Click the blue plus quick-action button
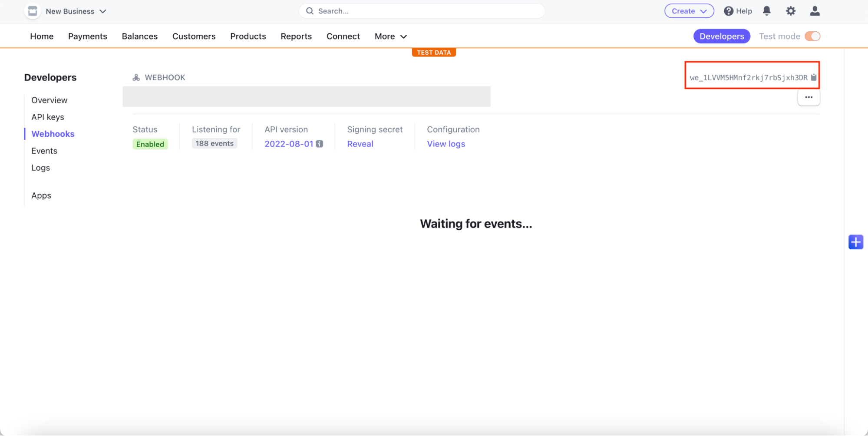 tap(855, 242)
